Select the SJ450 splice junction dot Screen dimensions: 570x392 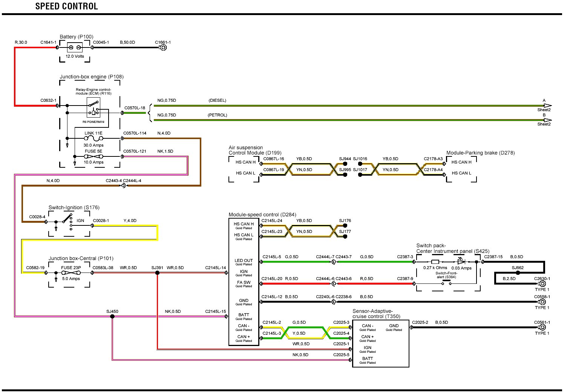click(112, 316)
